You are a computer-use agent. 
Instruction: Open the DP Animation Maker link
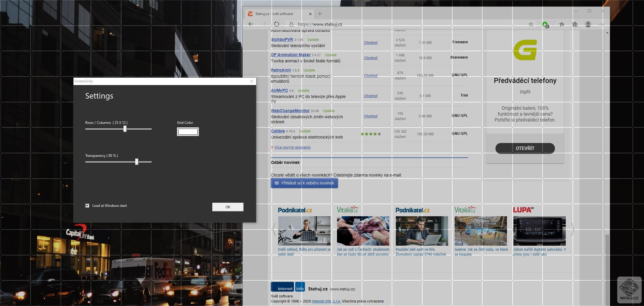[x=291, y=55]
